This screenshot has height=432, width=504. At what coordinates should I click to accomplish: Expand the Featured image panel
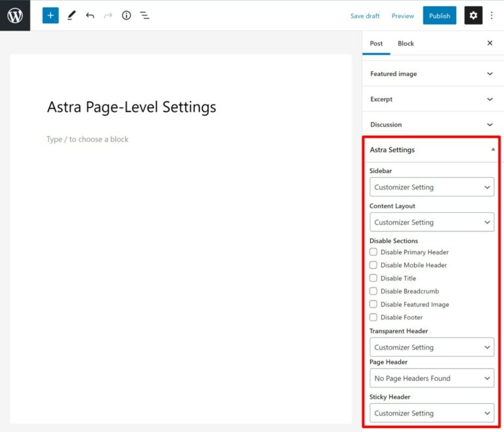431,74
